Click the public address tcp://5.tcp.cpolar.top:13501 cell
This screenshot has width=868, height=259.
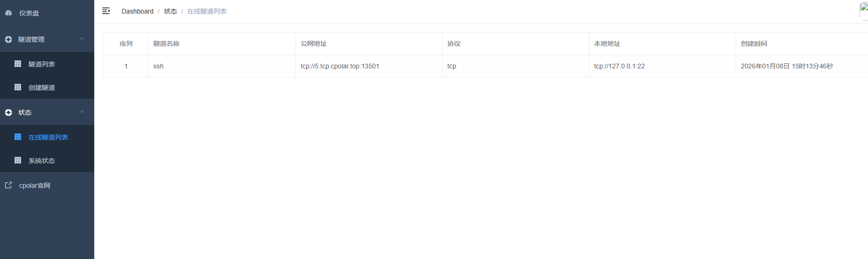(340, 66)
